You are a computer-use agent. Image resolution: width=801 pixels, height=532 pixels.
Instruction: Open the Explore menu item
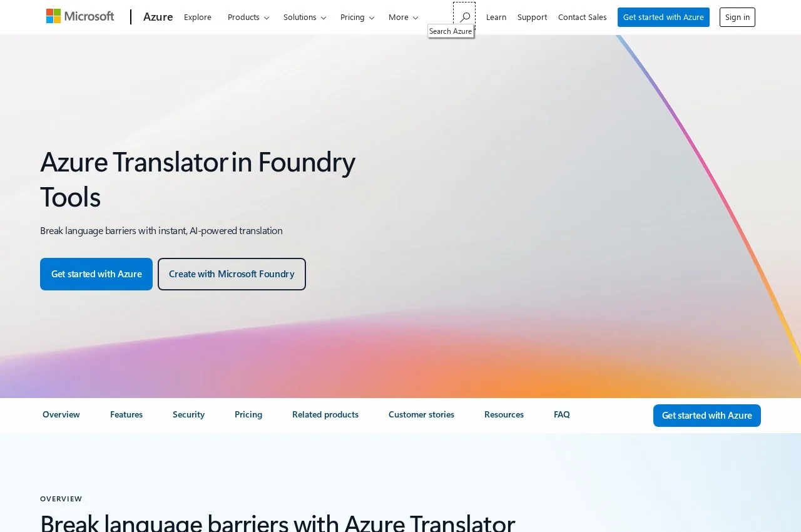click(198, 17)
